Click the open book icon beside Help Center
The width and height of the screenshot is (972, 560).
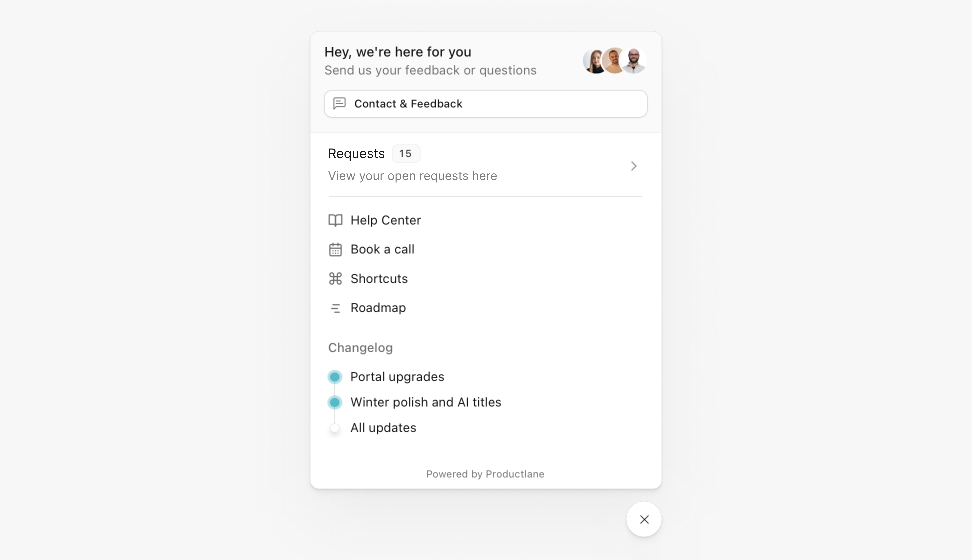pos(335,220)
